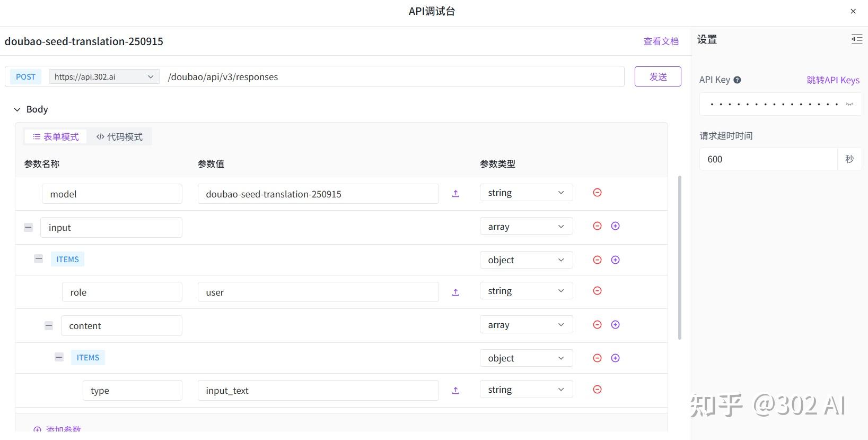The height and width of the screenshot is (440, 868).
Task: Collapse the settings side panel icon
Action: [x=857, y=39]
